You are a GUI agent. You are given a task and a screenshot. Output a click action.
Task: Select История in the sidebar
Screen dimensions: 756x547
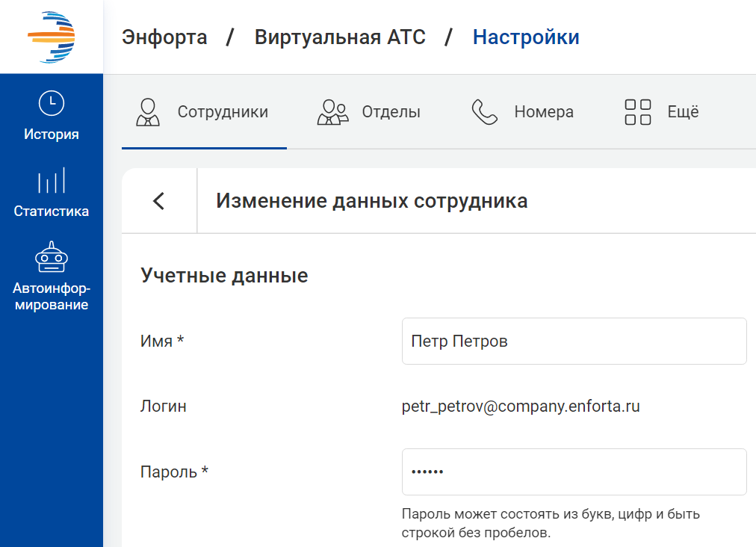point(51,117)
